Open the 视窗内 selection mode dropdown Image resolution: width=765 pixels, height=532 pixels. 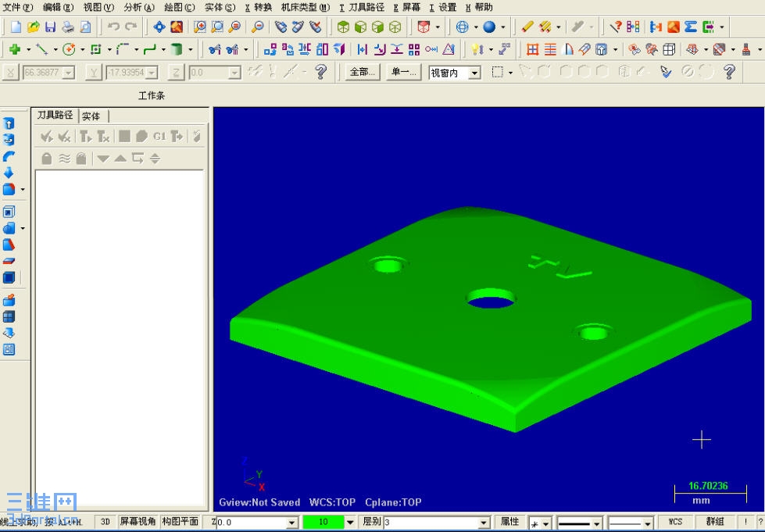[x=474, y=73]
